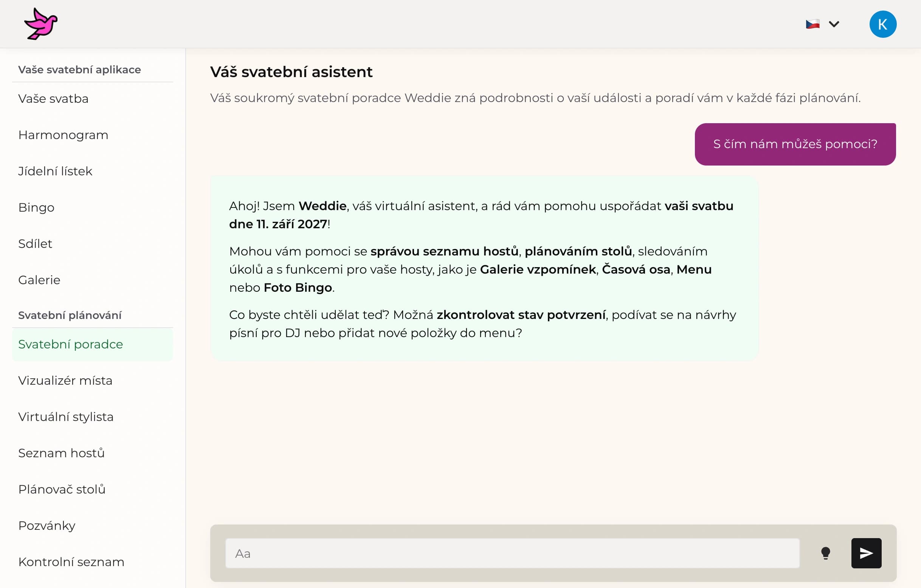Viewport: 921px width, 588px height.
Task: Navigate to Harmonogram
Action: click(63, 135)
